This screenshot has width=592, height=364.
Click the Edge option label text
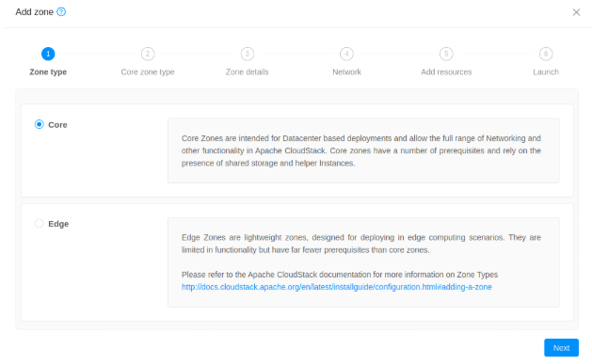coord(58,224)
